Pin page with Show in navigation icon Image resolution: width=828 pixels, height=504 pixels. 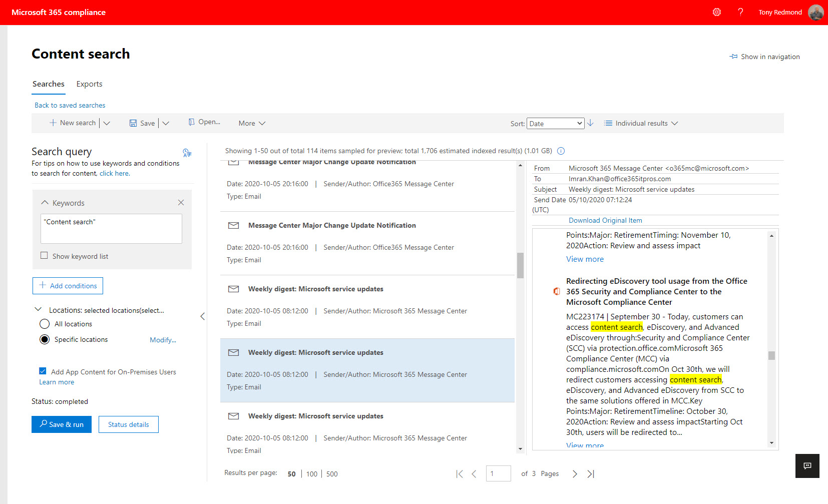click(733, 57)
